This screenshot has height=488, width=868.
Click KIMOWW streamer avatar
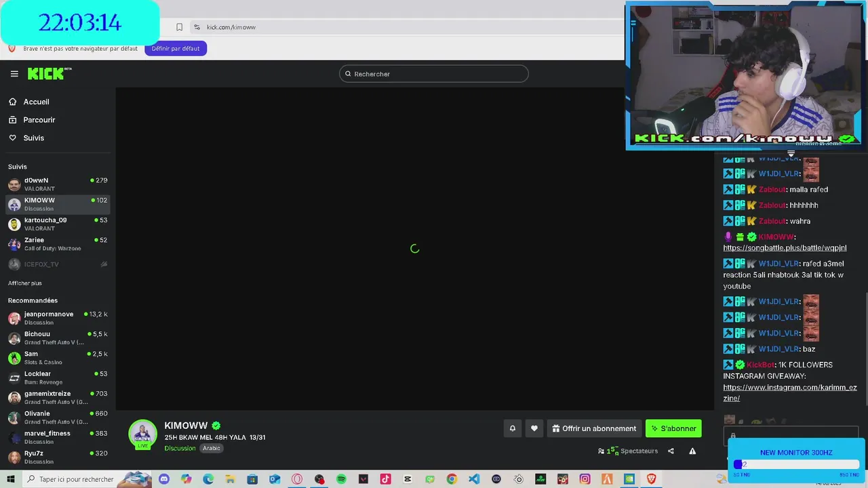tap(142, 434)
